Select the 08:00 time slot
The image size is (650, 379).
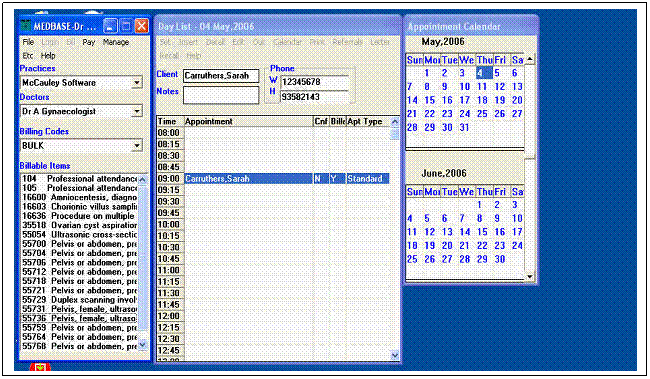169,133
